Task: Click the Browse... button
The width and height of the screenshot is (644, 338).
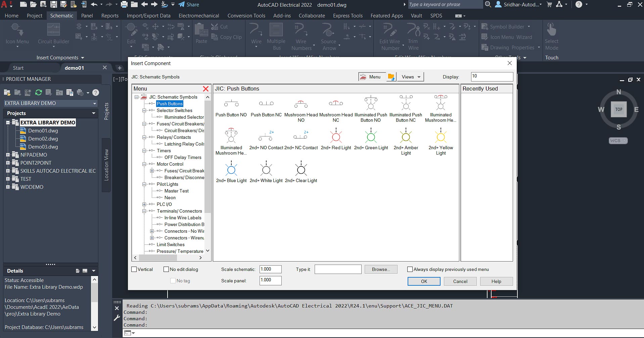Action: 381,269
